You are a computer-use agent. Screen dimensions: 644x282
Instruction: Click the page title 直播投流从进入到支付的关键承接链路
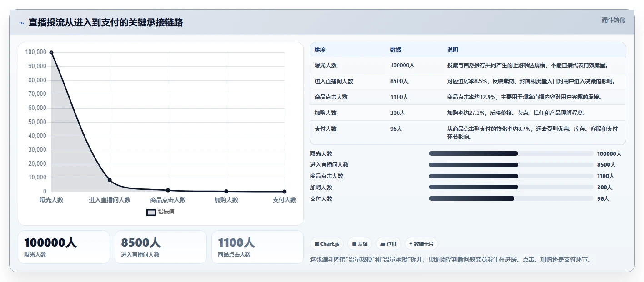[x=105, y=23]
